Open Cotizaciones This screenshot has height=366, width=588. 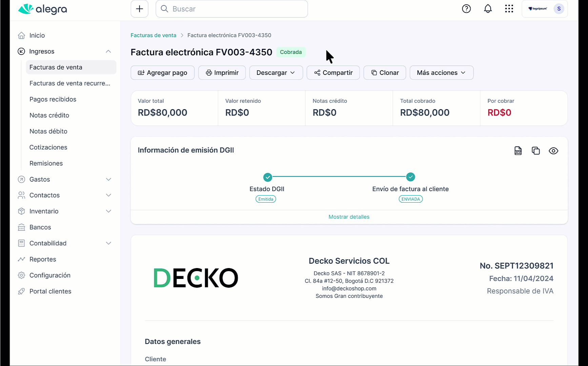pos(48,147)
